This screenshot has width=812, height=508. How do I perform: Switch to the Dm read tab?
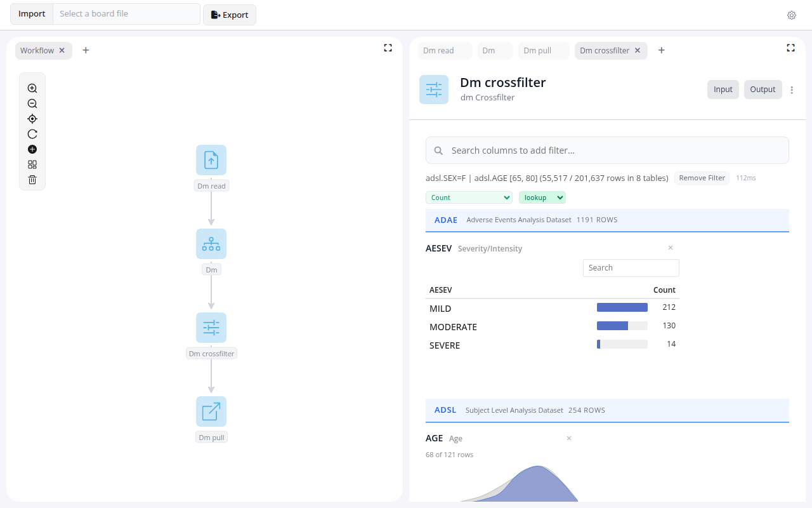click(x=438, y=51)
